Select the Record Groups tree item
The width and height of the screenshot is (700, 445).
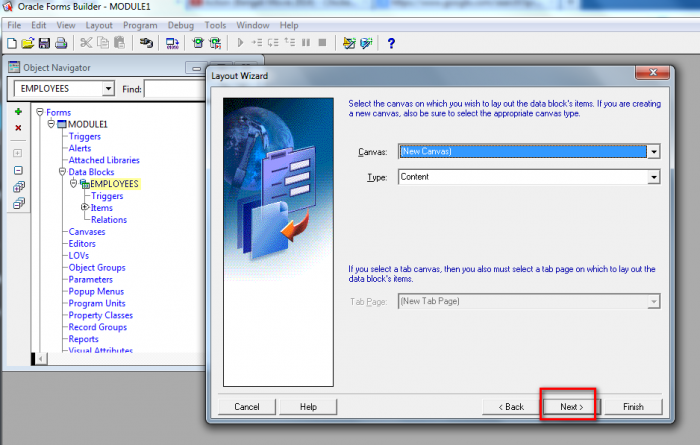(98, 327)
